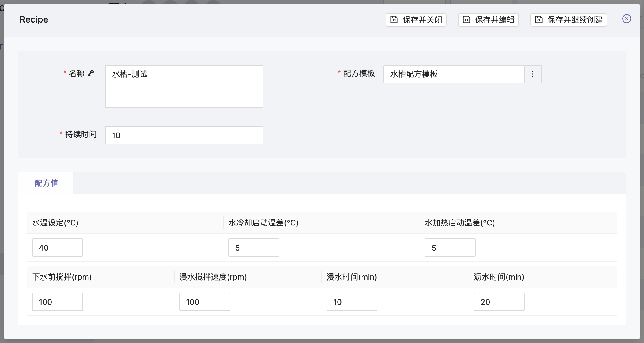Click the 名称 text area with 水槽-测试
This screenshot has width=644, height=343.
pos(184,86)
